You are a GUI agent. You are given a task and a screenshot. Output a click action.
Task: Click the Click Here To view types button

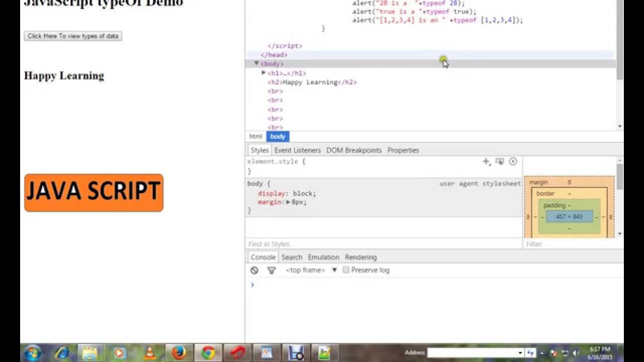pyautogui.click(x=73, y=36)
